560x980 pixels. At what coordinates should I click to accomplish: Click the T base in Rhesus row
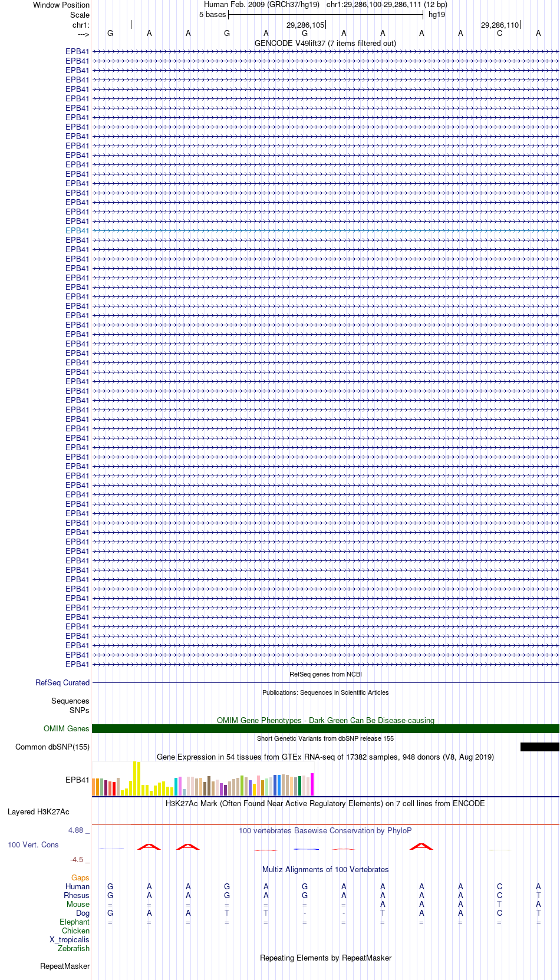point(538,896)
